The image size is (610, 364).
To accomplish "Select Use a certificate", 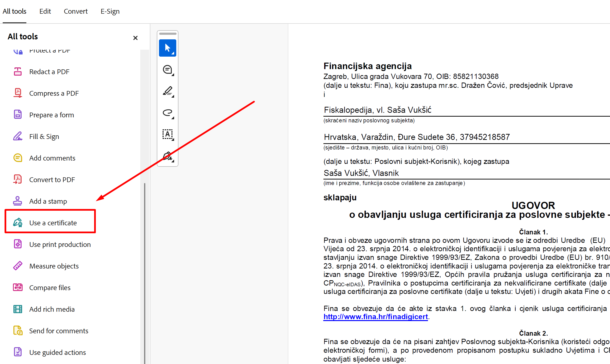I will 53,223.
